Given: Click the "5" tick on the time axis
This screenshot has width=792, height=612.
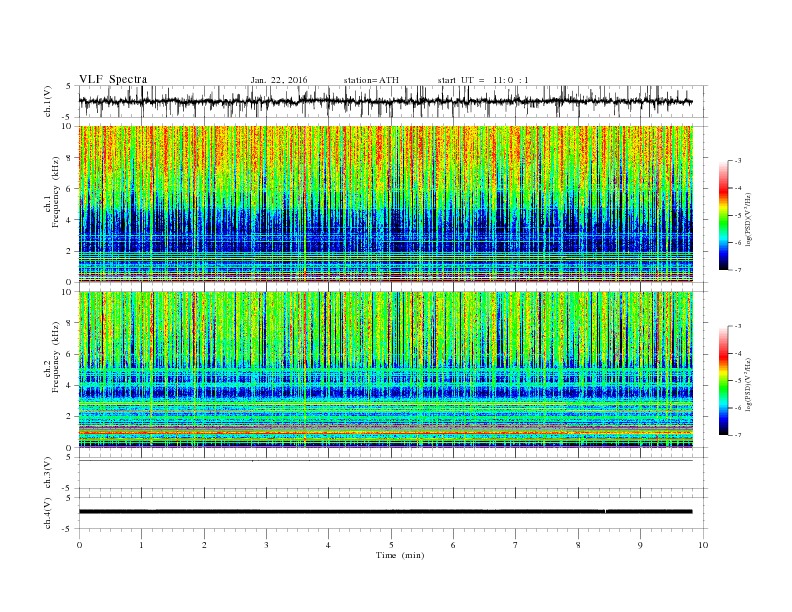Looking at the screenshot, I should (391, 545).
